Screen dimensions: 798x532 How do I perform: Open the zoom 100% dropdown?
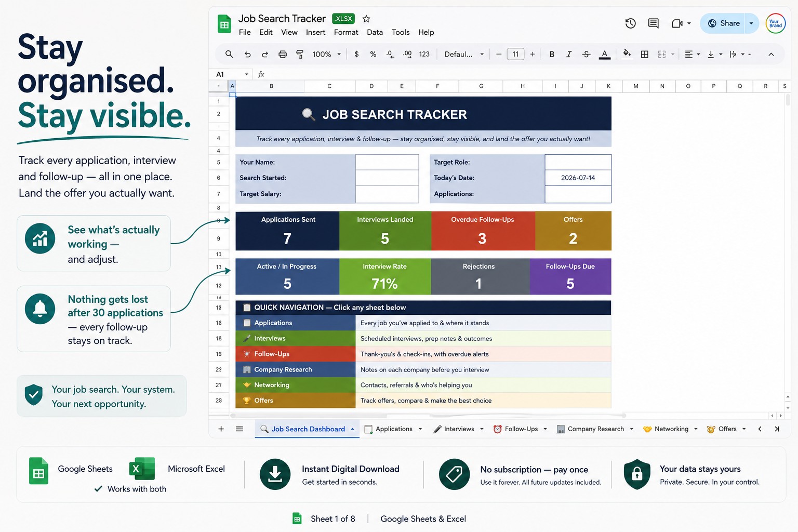tap(327, 54)
